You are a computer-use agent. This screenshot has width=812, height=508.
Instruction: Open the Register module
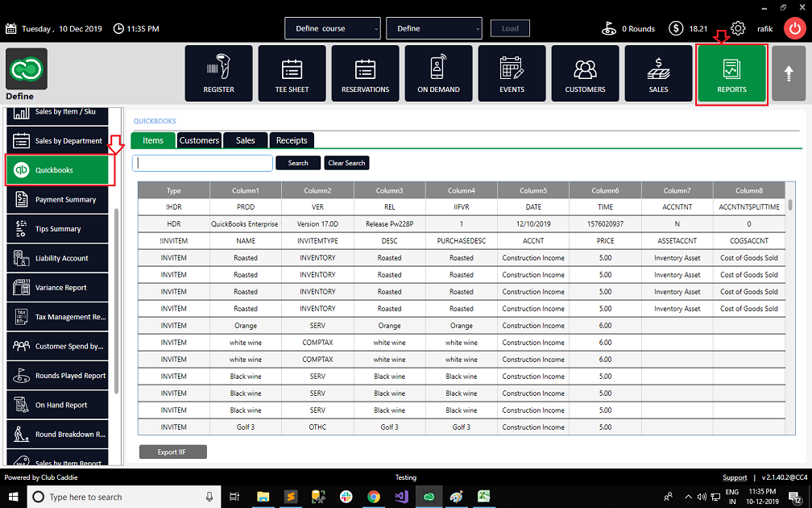click(218, 73)
